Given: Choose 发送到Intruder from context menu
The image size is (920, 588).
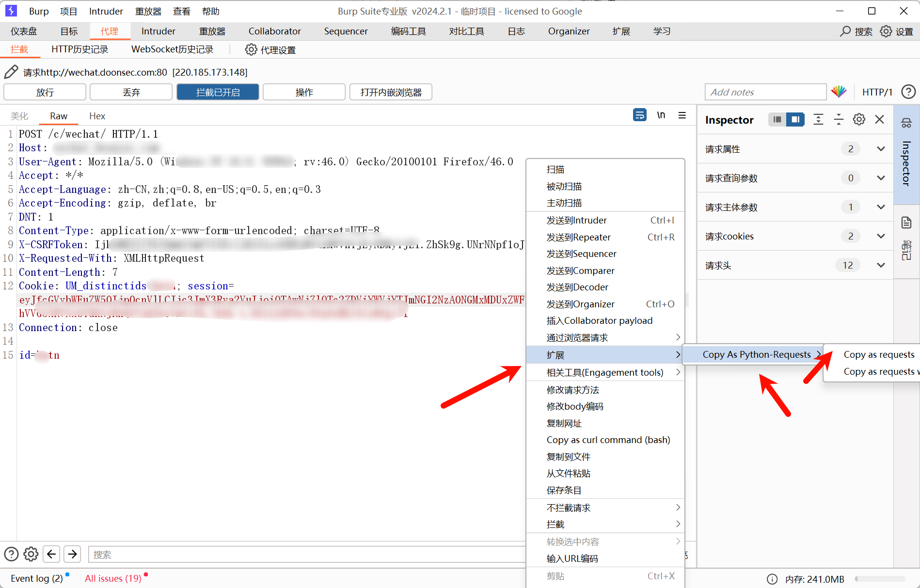Looking at the screenshot, I should pos(605,220).
